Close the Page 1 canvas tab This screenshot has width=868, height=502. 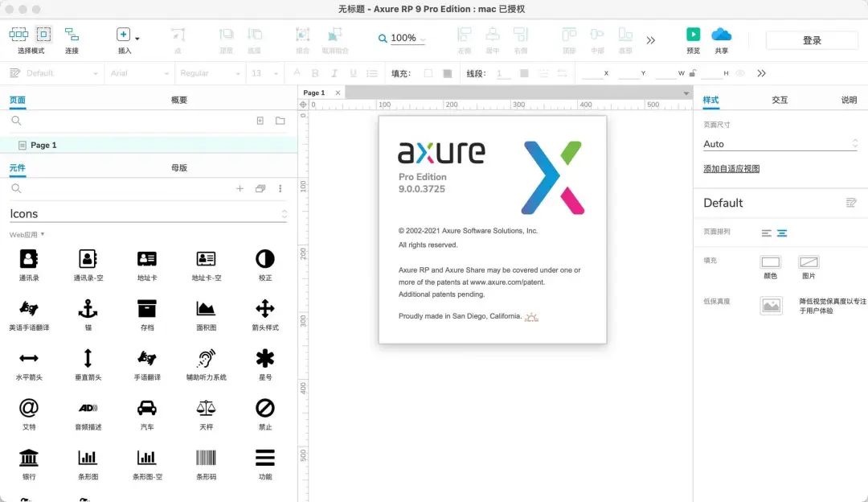tap(338, 93)
